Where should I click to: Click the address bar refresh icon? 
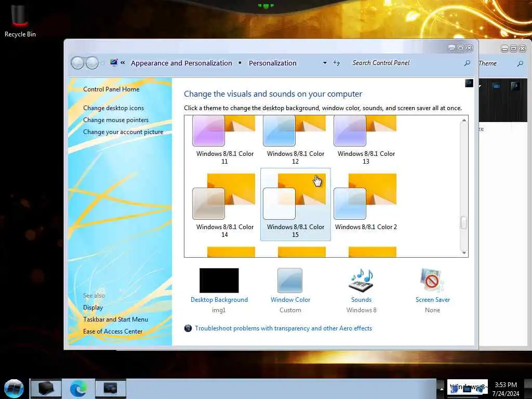pos(336,63)
